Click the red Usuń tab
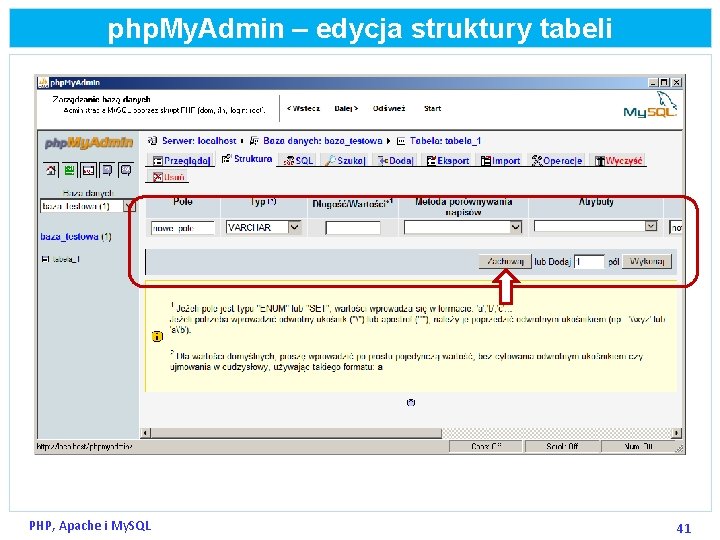 pos(168,177)
